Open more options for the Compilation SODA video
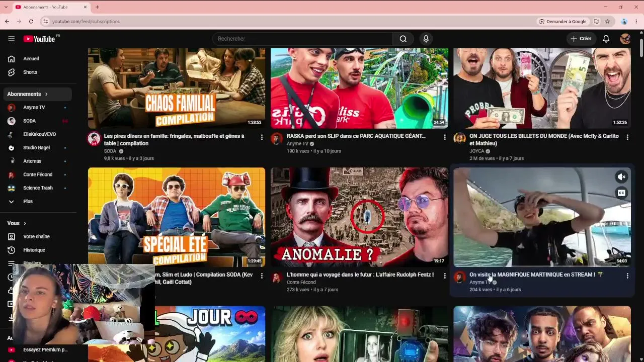 262,276
